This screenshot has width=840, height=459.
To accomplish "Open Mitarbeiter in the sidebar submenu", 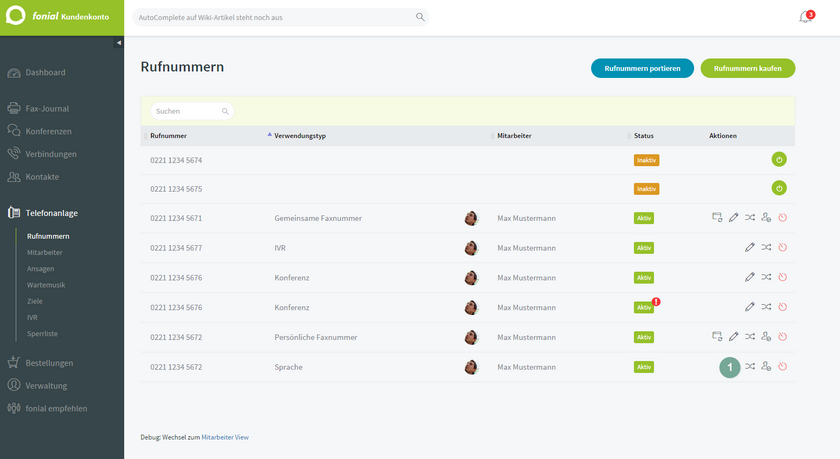I will [x=44, y=252].
